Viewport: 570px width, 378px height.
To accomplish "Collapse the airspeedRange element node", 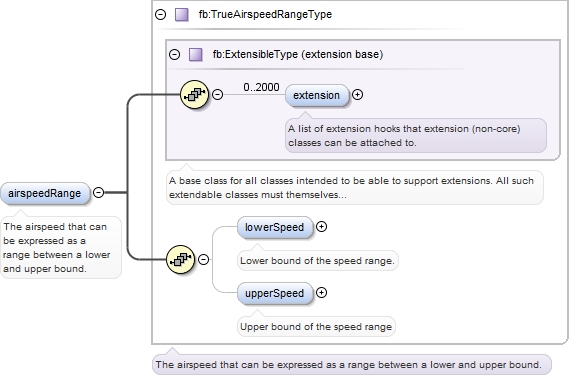I will 99,192.
